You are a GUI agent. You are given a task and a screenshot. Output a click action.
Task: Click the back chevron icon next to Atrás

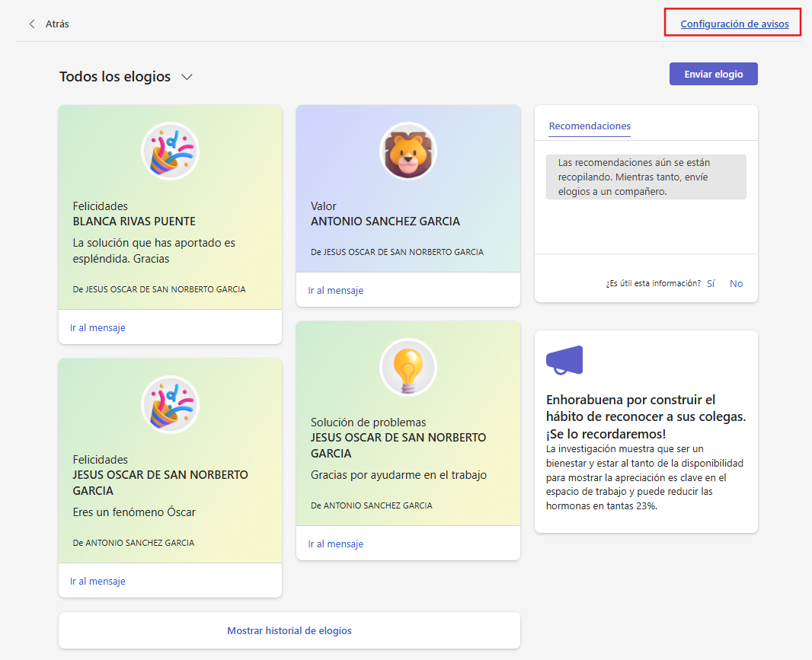pyautogui.click(x=32, y=24)
